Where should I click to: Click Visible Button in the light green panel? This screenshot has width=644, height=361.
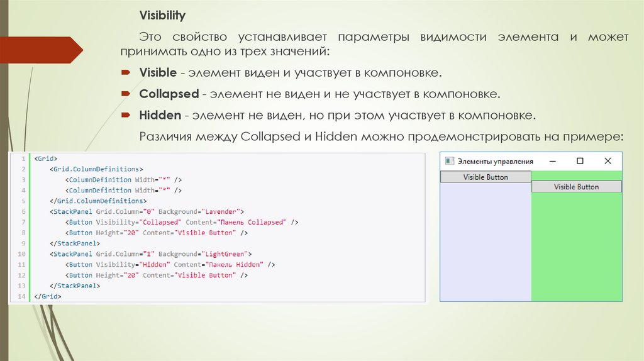coord(577,187)
